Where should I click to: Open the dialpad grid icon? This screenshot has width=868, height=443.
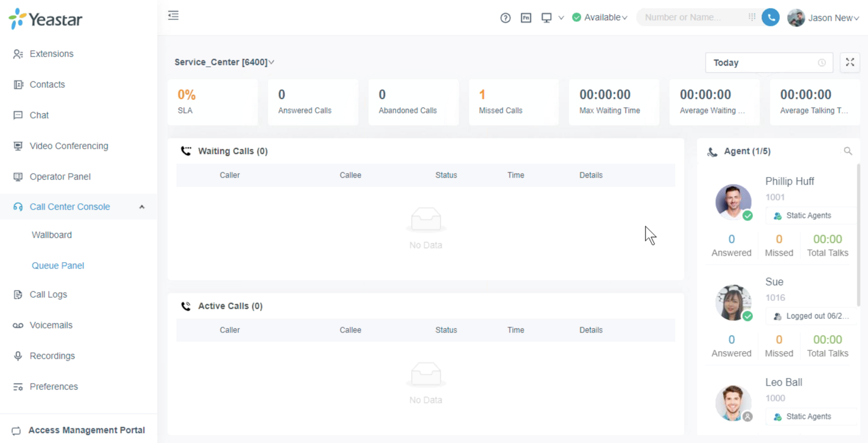pos(752,17)
